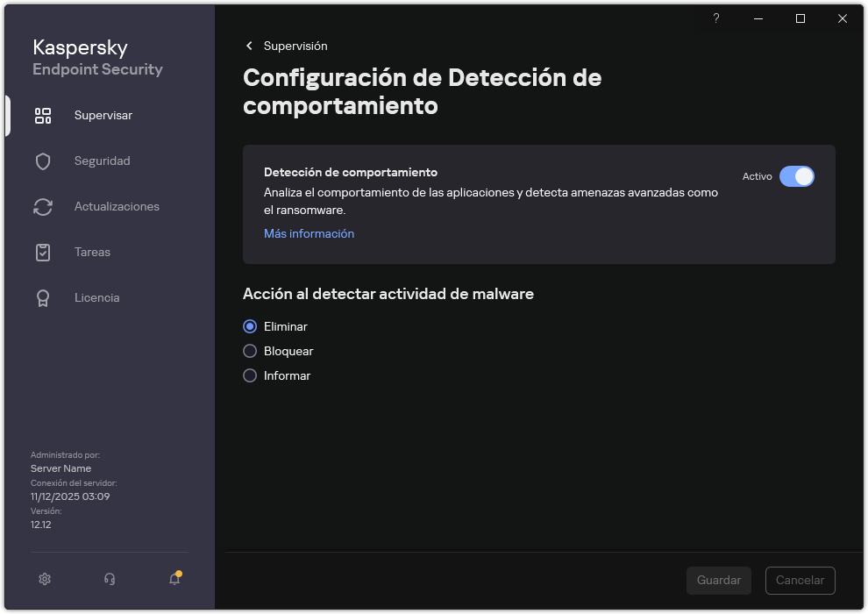Click the Cancelar button

pos(800,580)
